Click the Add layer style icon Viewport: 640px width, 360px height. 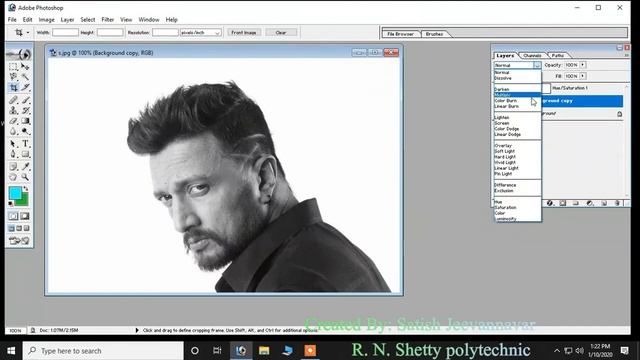[550, 203]
